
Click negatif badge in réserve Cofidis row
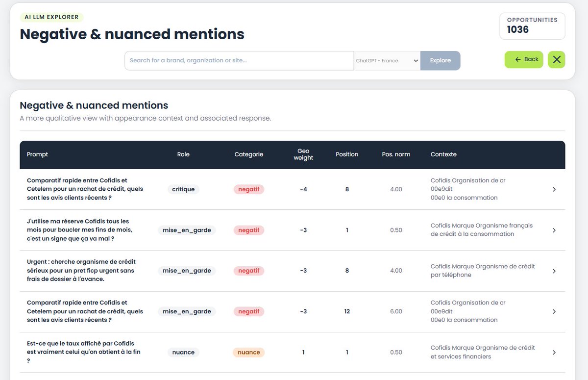point(249,230)
